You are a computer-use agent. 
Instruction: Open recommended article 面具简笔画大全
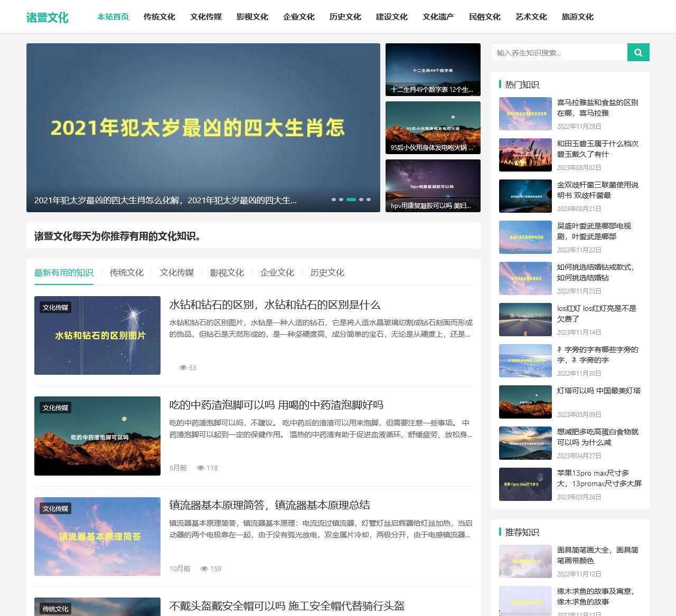click(x=598, y=555)
